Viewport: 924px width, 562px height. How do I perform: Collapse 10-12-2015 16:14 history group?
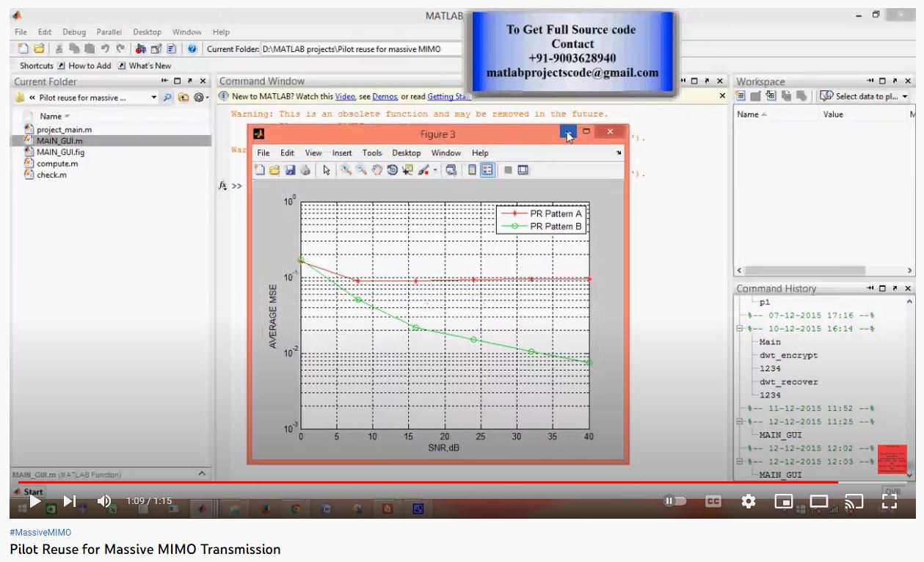coord(740,329)
